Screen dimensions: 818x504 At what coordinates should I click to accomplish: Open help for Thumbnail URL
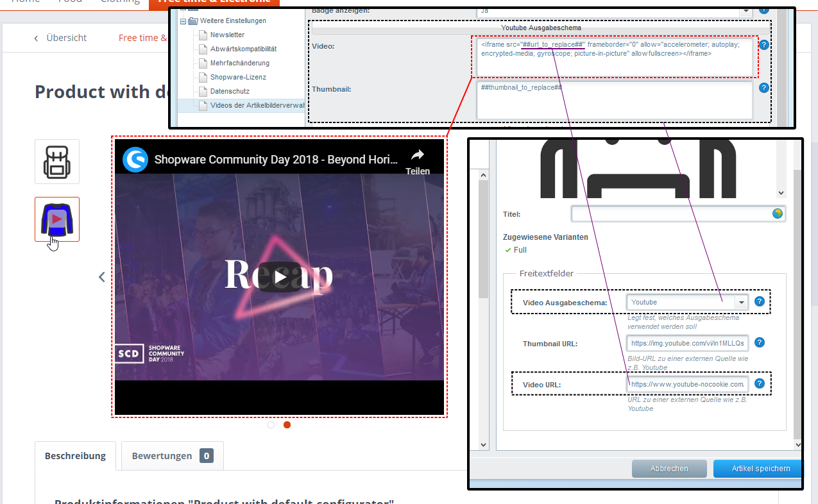(x=760, y=342)
